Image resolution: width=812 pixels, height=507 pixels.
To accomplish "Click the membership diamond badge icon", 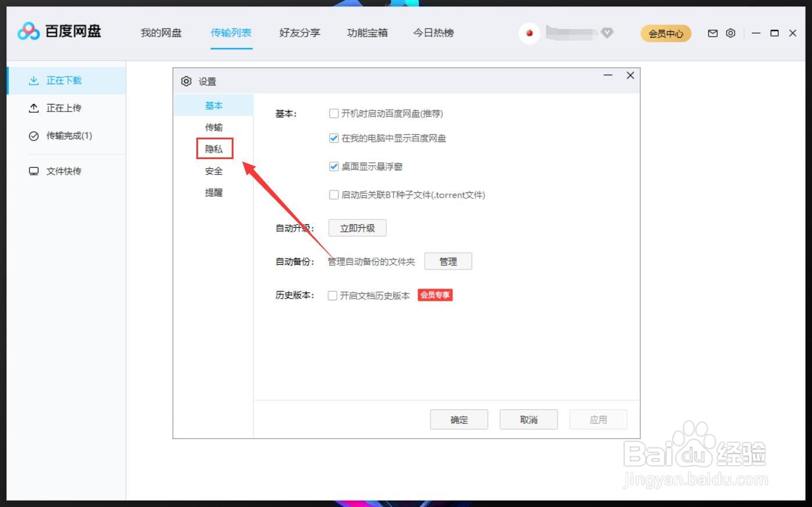I will coord(607,33).
